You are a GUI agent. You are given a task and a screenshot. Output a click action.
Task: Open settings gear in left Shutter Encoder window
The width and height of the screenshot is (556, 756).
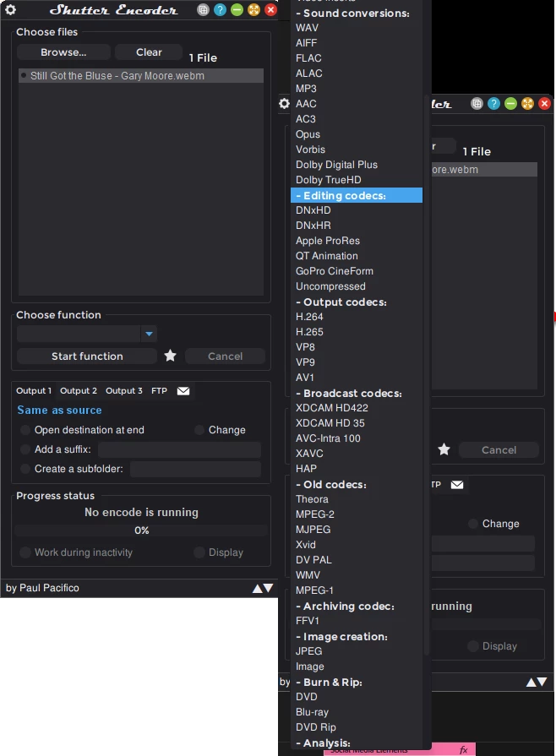coord(11,9)
